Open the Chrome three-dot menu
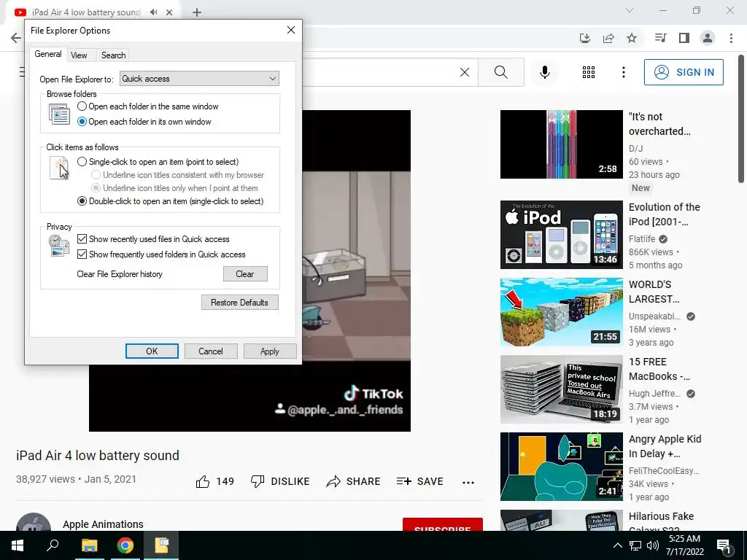The image size is (747, 560). [731, 38]
